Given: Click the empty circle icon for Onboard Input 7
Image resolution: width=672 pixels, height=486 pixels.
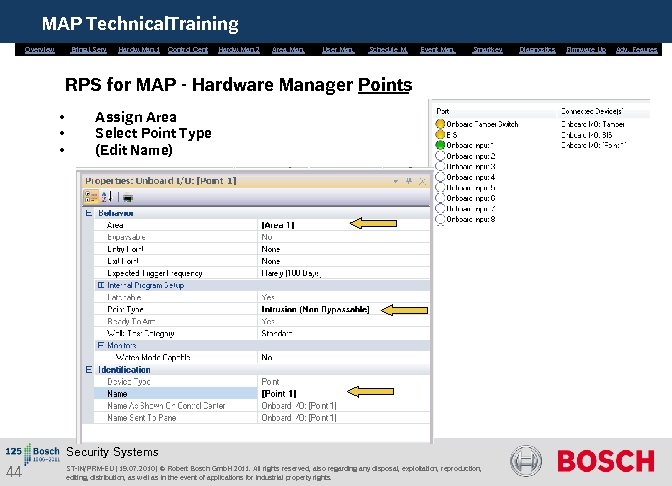Looking at the screenshot, I should (x=440, y=208).
